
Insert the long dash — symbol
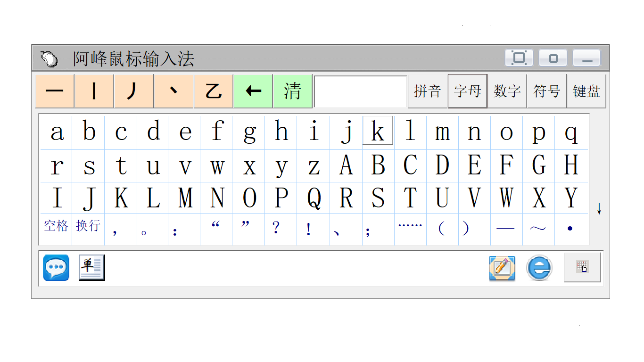507,229
